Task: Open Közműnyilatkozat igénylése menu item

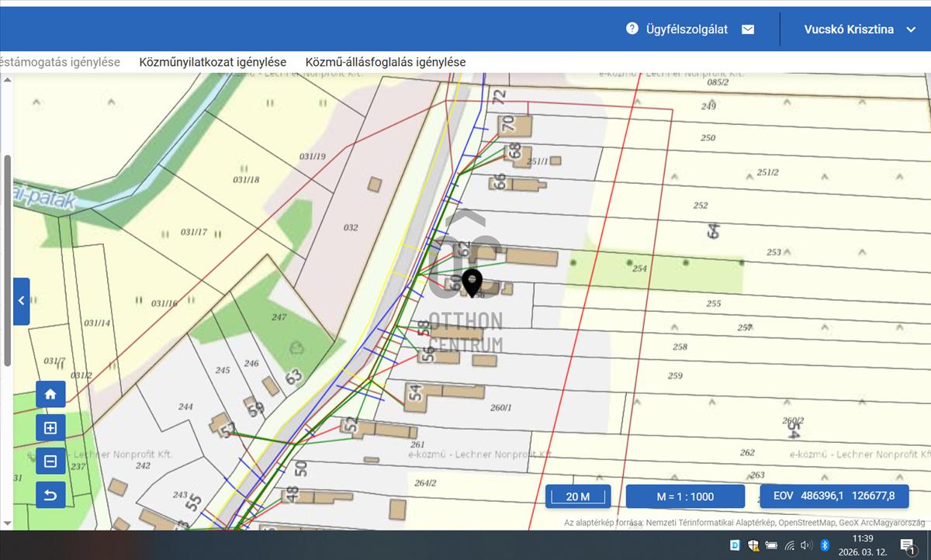Action: point(213,62)
